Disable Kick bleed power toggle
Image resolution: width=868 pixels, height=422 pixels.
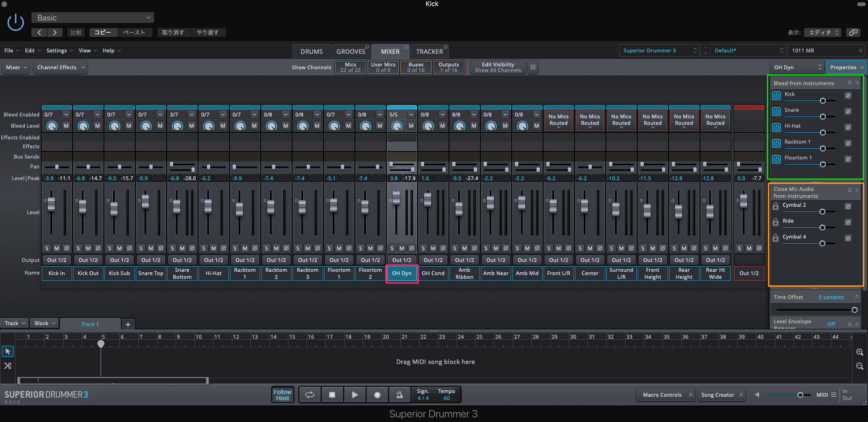pyautogui.click(x=777, y=95)
